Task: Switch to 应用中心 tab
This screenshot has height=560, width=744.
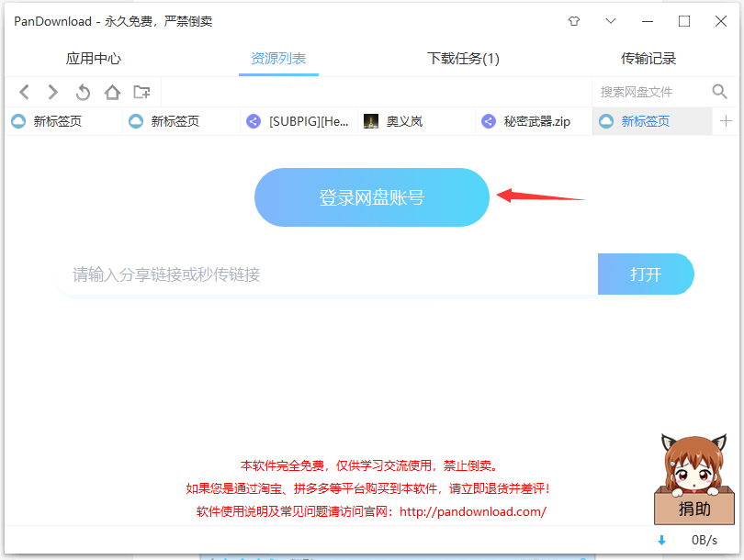Action: pos(94,59)
